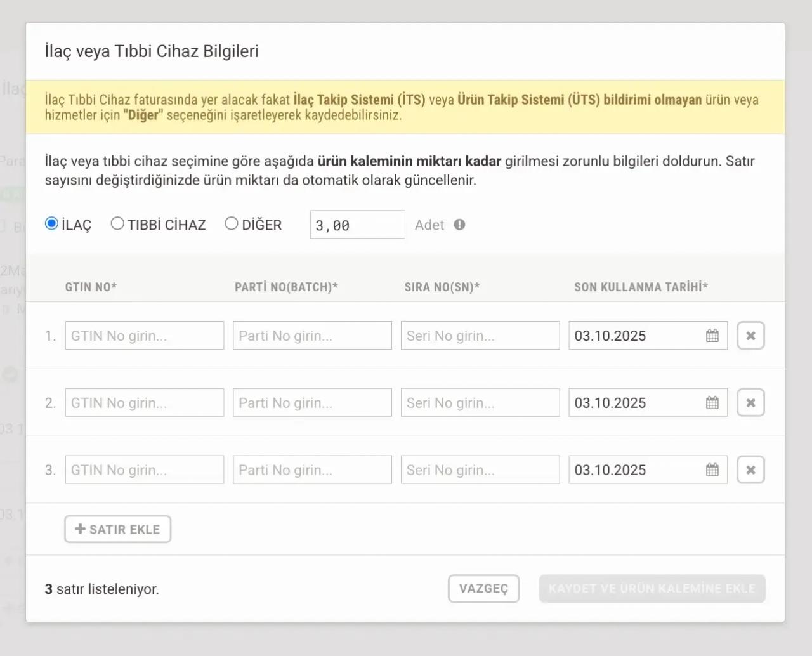Delete row 2 using the X button
The image size is (812, 656).
pyautogui.click(x=750, y=403)
